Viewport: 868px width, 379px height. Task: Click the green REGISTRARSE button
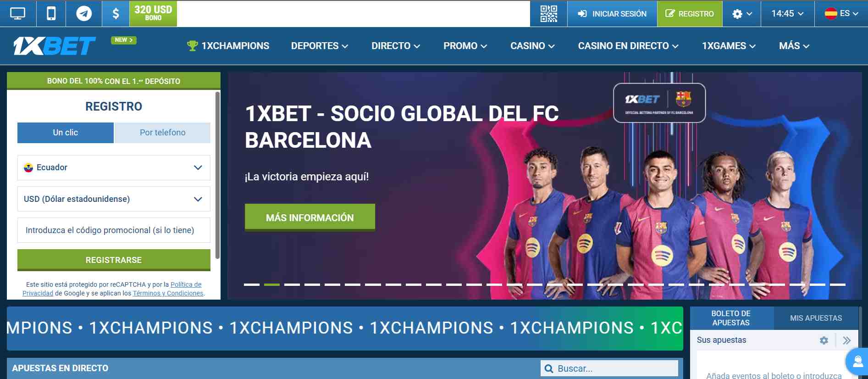point(114,260)
